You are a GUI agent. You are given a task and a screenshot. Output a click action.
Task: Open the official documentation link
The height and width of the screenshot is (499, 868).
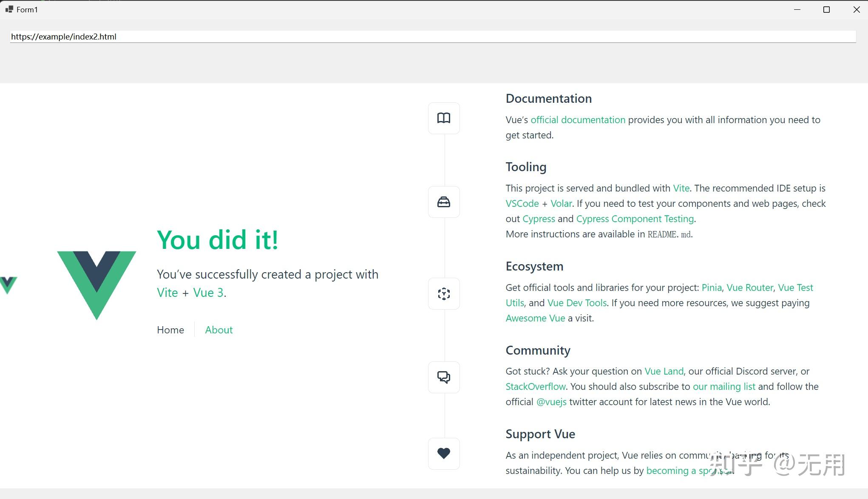578,120
